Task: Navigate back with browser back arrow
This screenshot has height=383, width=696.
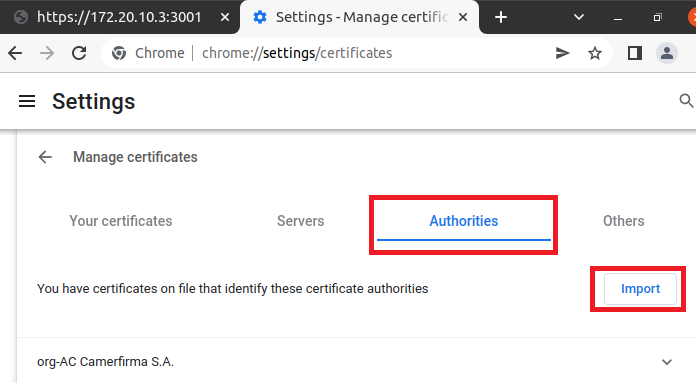Action: point(15,53)
